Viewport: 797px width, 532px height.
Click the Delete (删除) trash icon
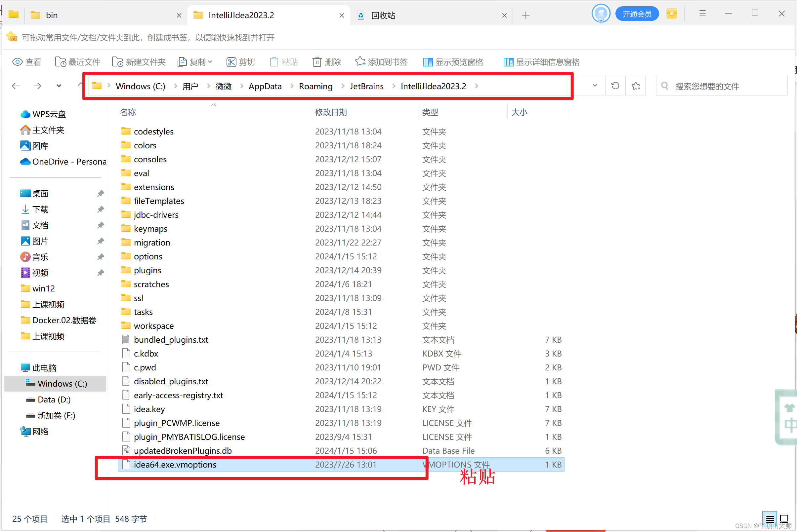click(x=317, y=62)
